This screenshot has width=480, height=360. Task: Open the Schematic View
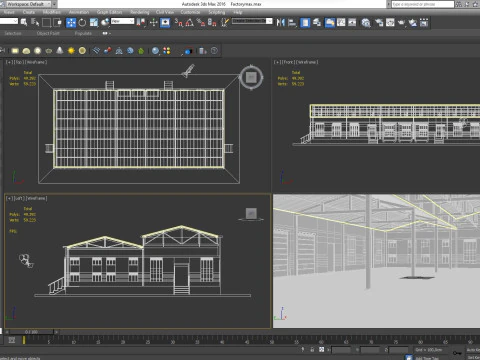coord(352,22)
